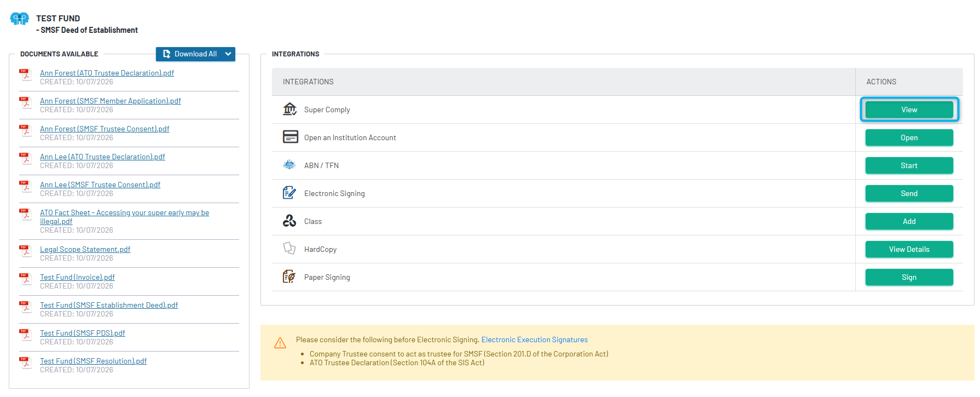Open Ann Forest (ATO Trustee Declaration).pdf
This screenshot has height=397, width=980.
coord(107,73)
